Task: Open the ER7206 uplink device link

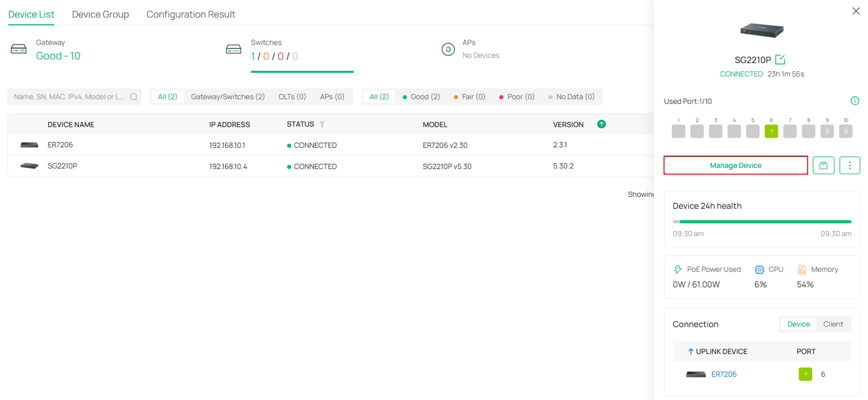Action: coord(724,374)
